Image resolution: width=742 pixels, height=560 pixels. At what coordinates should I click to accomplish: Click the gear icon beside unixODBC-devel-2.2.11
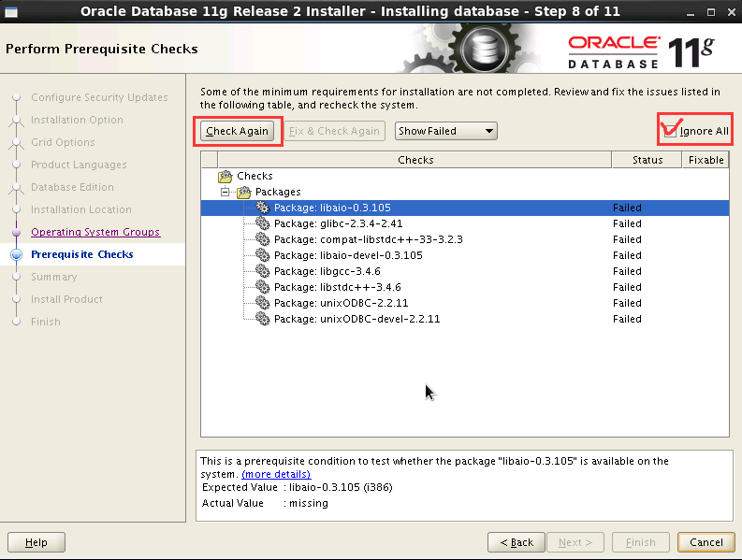point(263,319)
